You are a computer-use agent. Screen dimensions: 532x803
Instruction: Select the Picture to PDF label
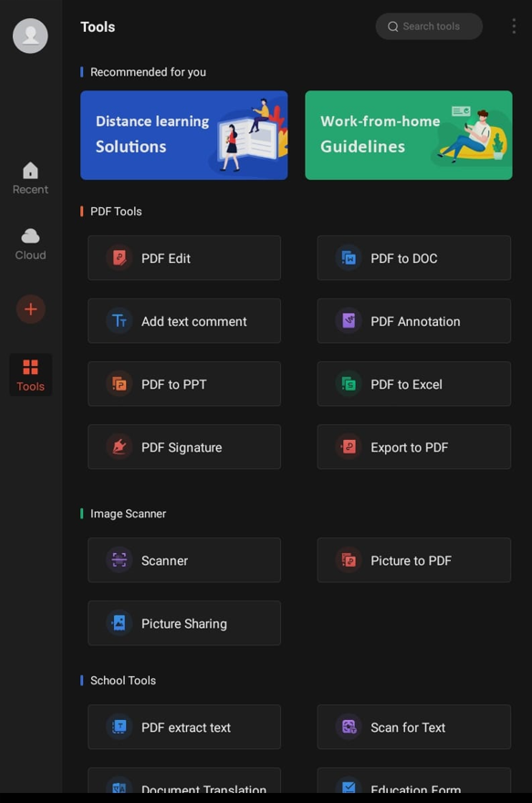pyautogui.click(x=412, y=561)
